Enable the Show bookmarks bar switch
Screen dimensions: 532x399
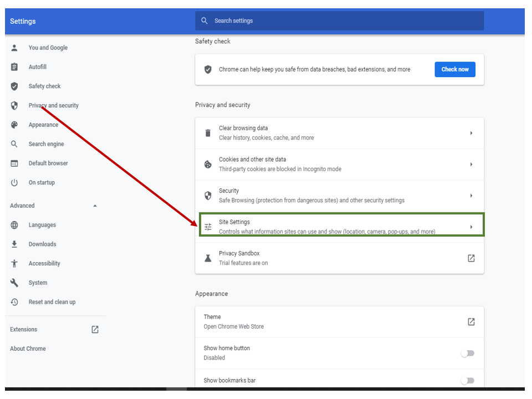point(468,380)
